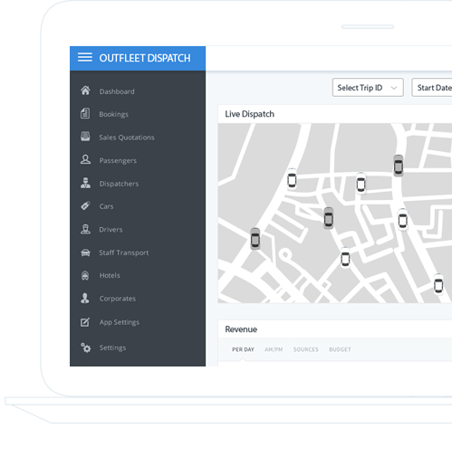Image resolution: width=452 pixels, height=476 pixels.
Task: Click the Staff Transport car icon
Action: pyautogui.click(x=85, y=252)
